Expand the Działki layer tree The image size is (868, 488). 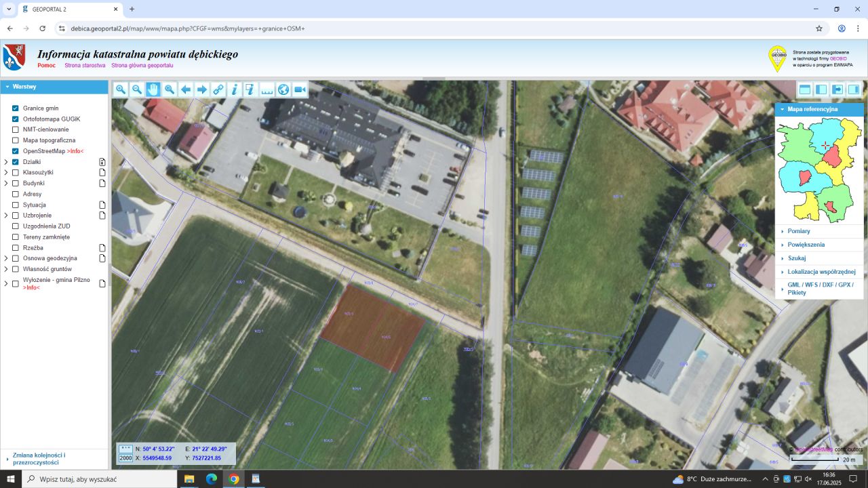point(6,162)
